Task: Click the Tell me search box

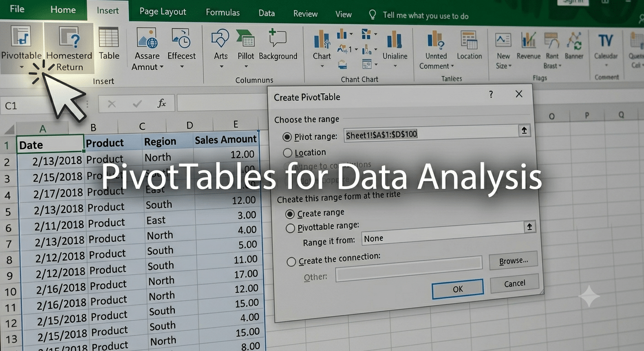Action: pos(425,16)
